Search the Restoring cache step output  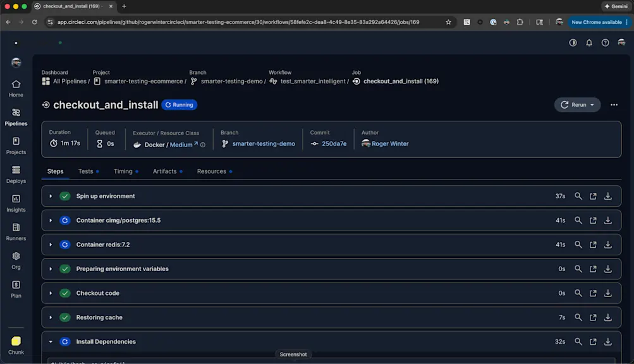click(578, 317)
